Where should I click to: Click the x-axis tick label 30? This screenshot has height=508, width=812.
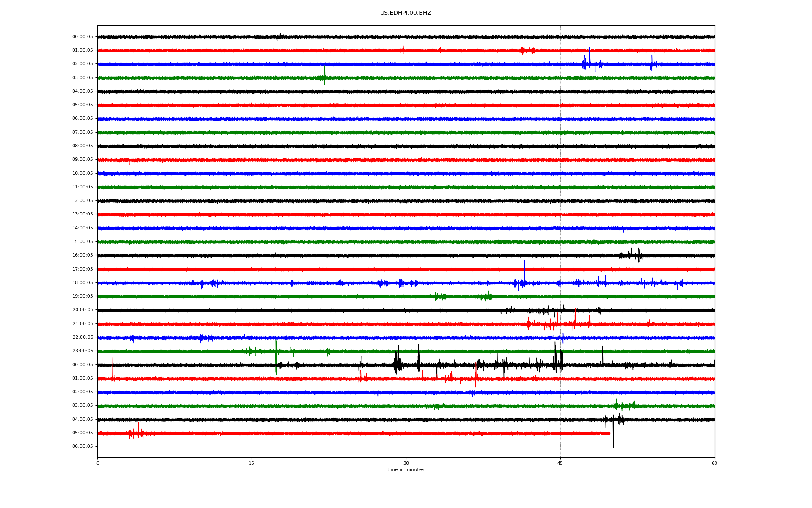406,463
